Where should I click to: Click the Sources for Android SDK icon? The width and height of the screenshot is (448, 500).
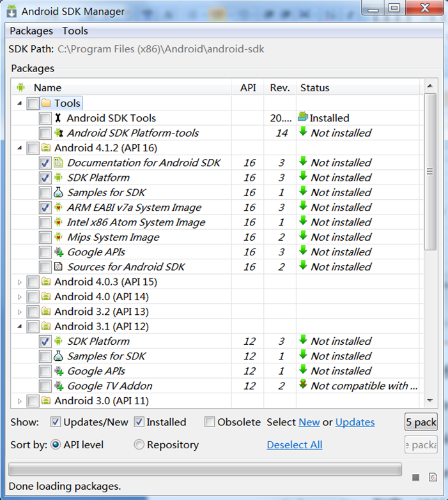[x=58, y=266]
